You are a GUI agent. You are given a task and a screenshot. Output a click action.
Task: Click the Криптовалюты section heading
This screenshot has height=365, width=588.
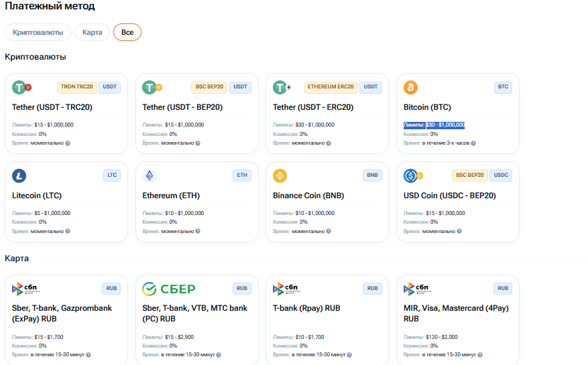click(x=36, y=57)
